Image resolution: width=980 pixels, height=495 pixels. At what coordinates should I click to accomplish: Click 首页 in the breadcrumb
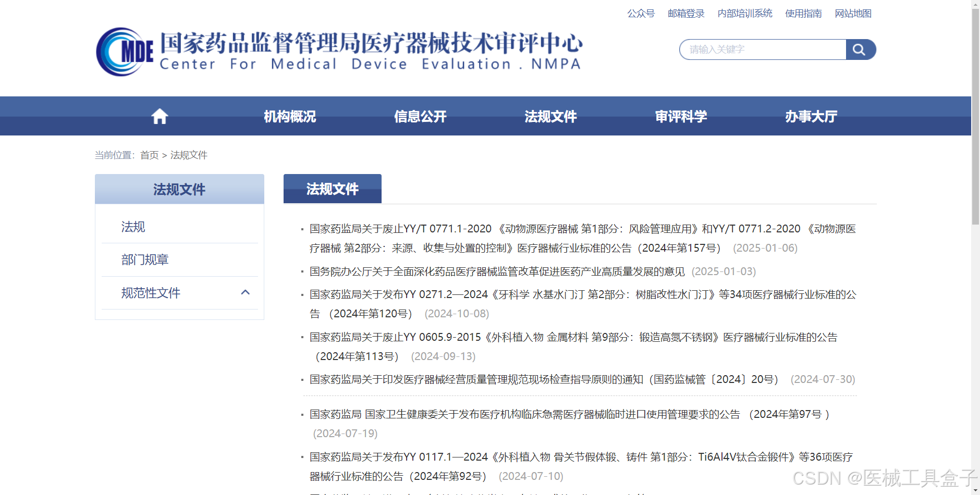tap(149, 155)
